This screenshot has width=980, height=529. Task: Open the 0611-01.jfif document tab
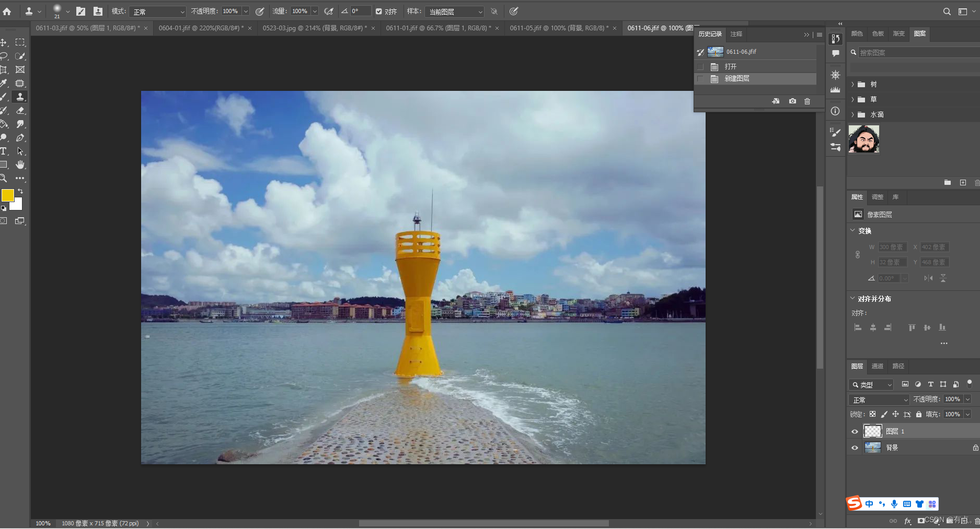[x=438, y=28]
